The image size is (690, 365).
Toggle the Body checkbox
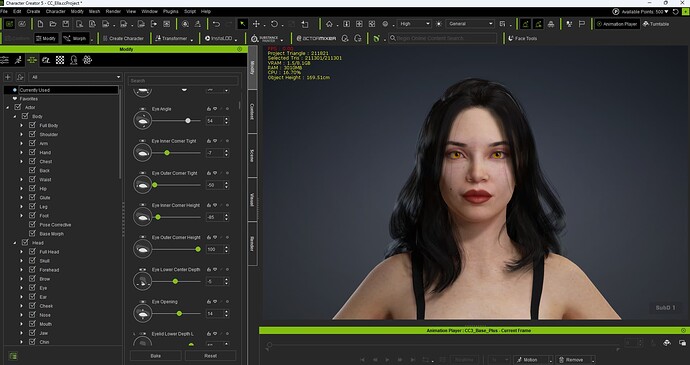[x=25, y=116]
